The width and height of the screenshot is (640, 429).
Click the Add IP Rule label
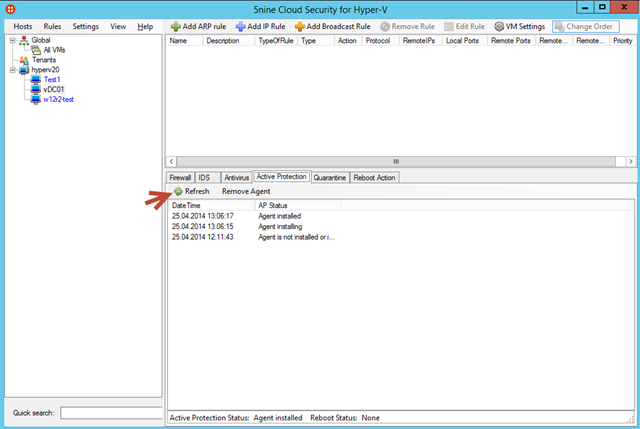coord(266,27)
